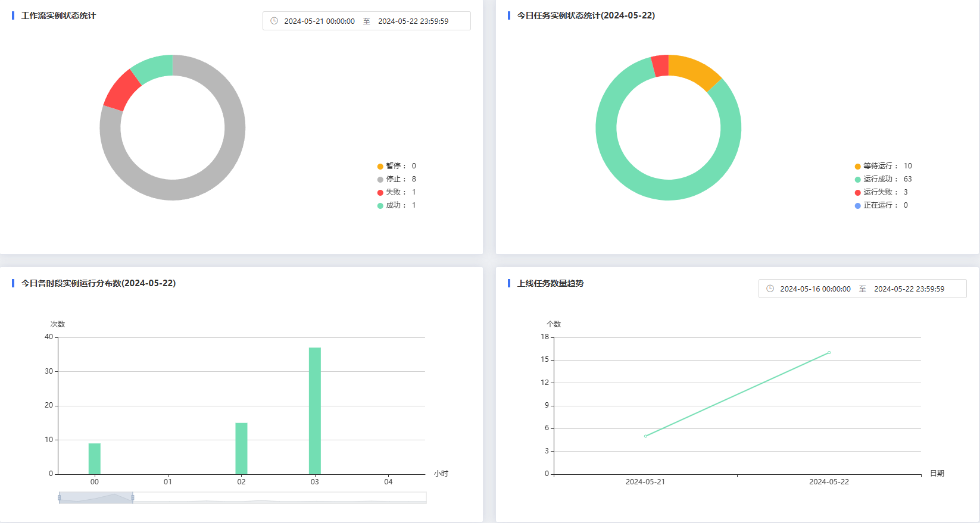Click red 运行失败 segment of task donut

coord(660,65)
